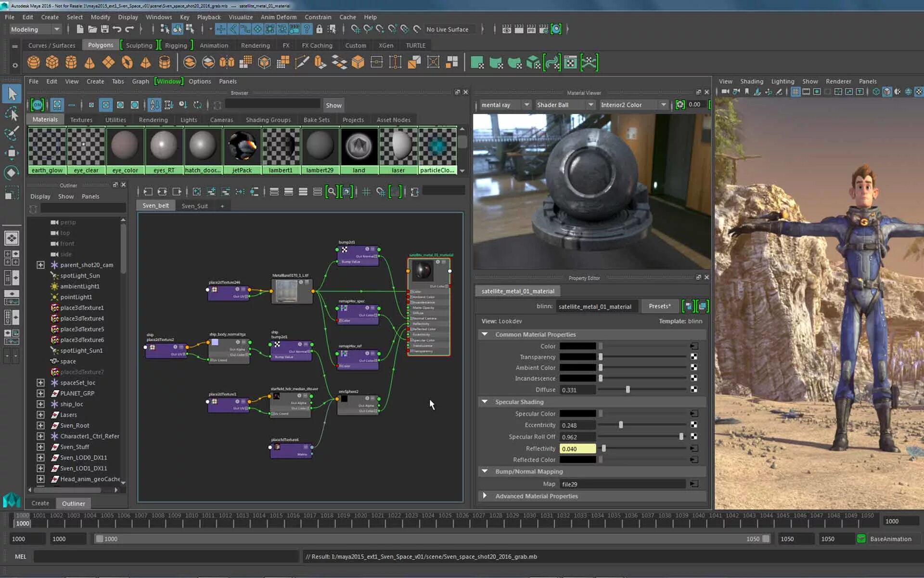
Task: Click the save scene icon
Action: pyautogui.click(x=104, y=29)
